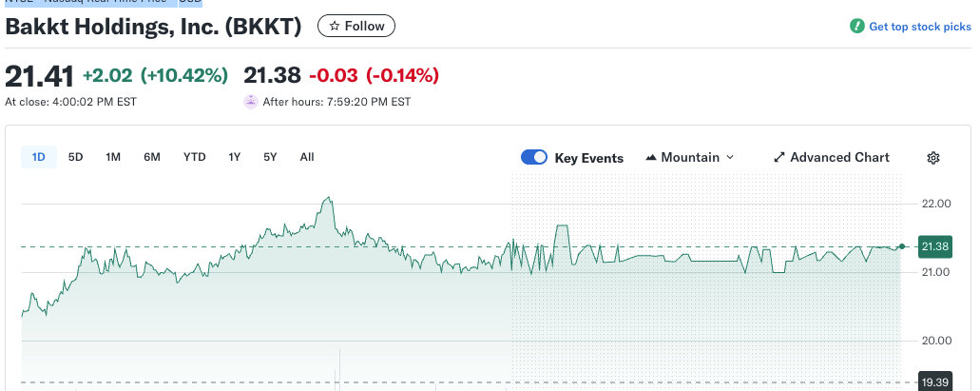This screenshot has height=391, width=980.
Task: Click the Mountain chart type icon
Action: pos(651,158)
